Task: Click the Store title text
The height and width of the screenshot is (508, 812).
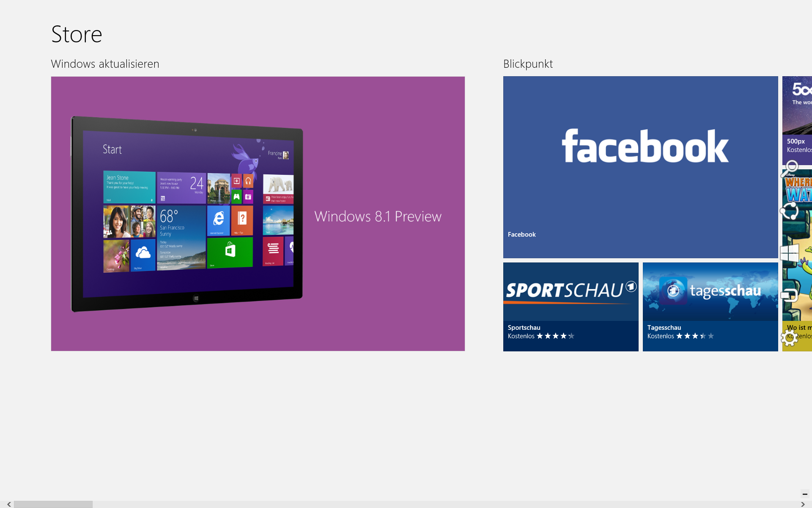Action: [x=77, y=34]
